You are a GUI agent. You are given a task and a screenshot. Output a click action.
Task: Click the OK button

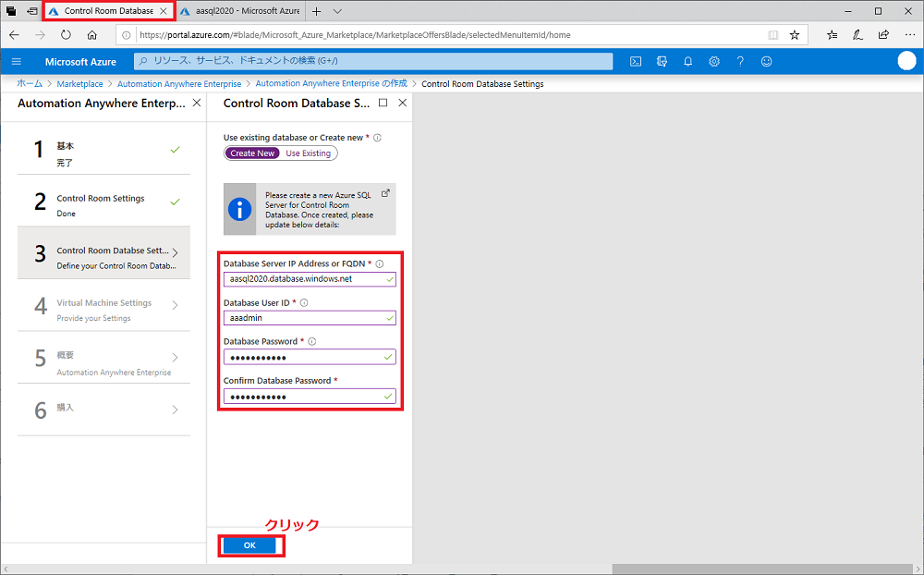[x=249, y=545]
